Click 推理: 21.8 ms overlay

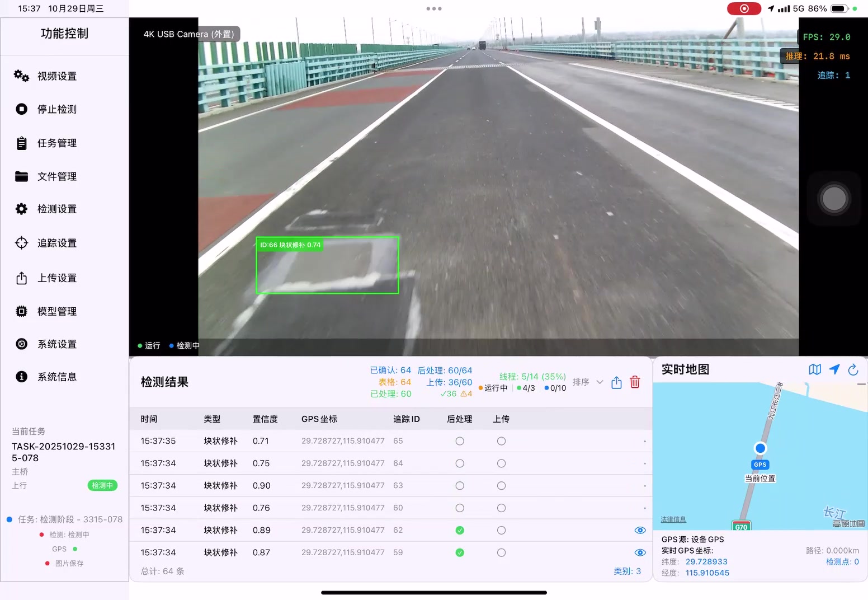coord(818,56)
